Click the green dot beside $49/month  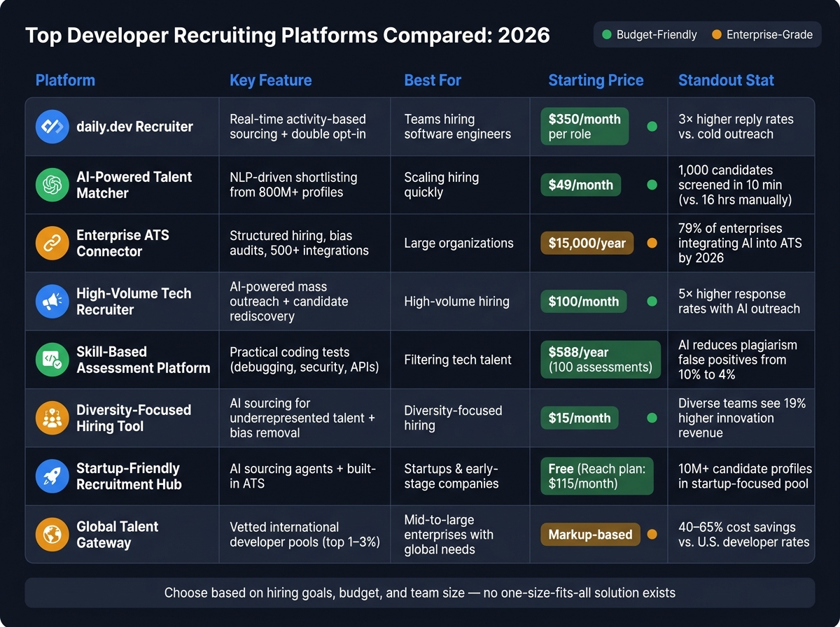pyautogui.click(x=652, y=185)
